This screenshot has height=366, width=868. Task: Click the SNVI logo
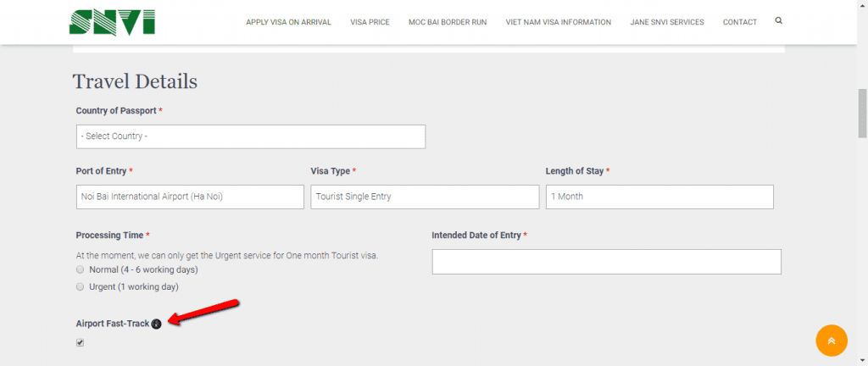click(x=113, y=21)
